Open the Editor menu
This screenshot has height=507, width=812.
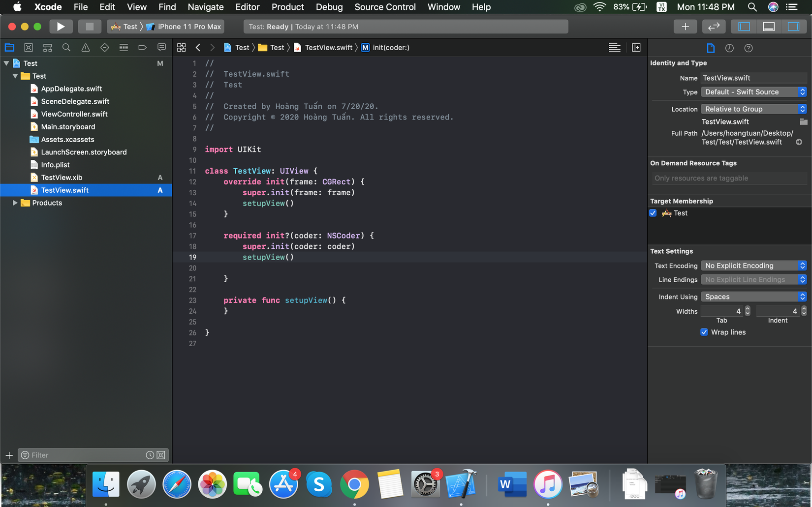pos(247,7)
